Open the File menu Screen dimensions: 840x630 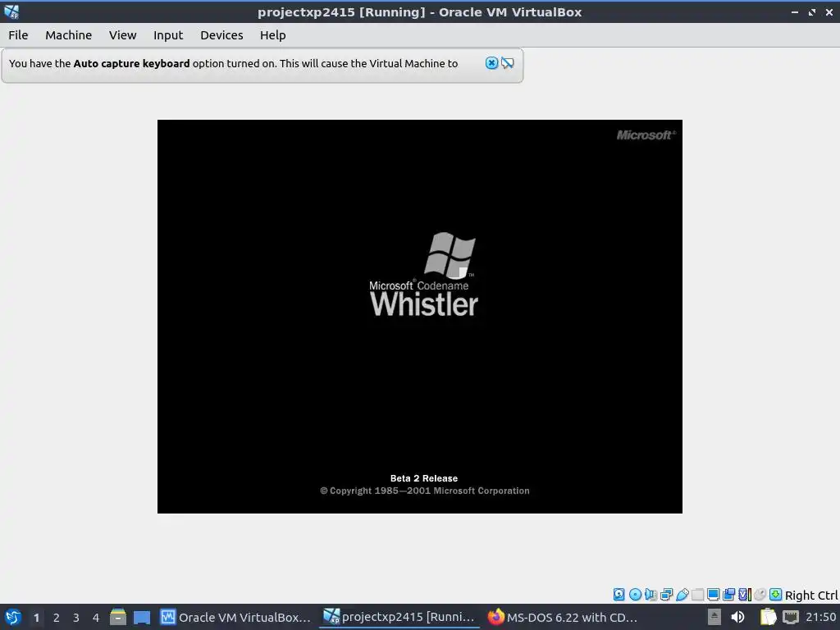(18, 34)
